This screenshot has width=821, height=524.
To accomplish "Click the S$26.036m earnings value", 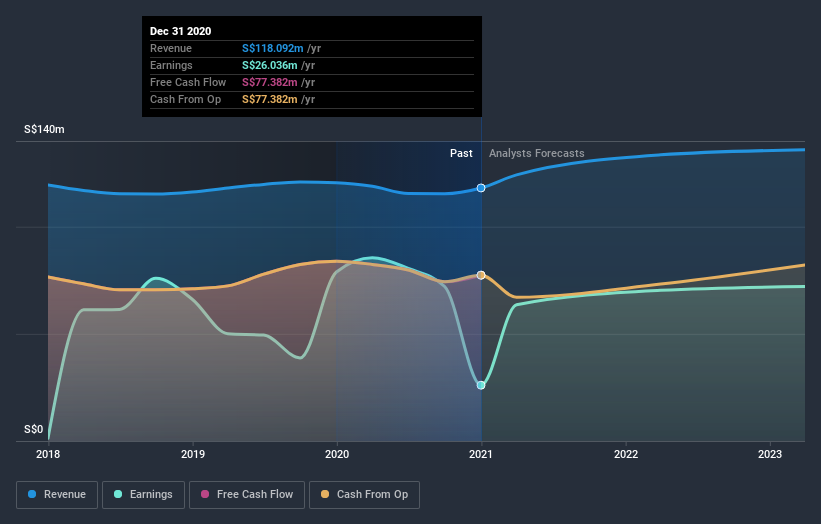I will [x=270, y=65].
